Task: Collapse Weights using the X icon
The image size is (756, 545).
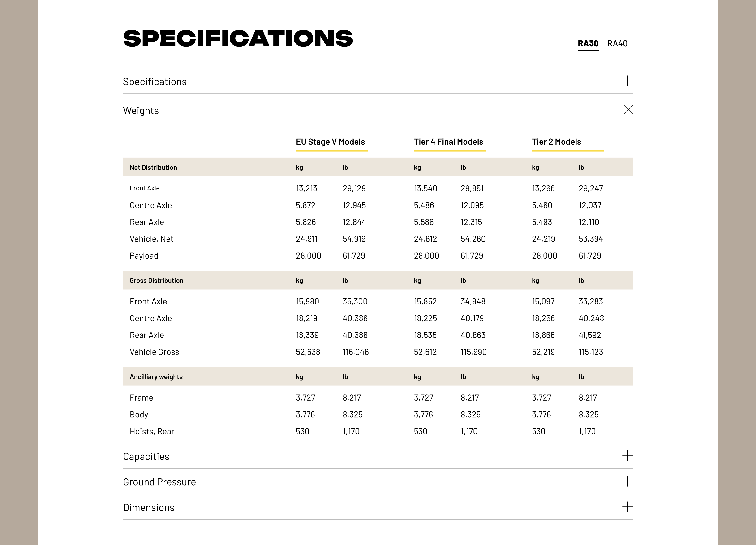Action: point(628,110)
